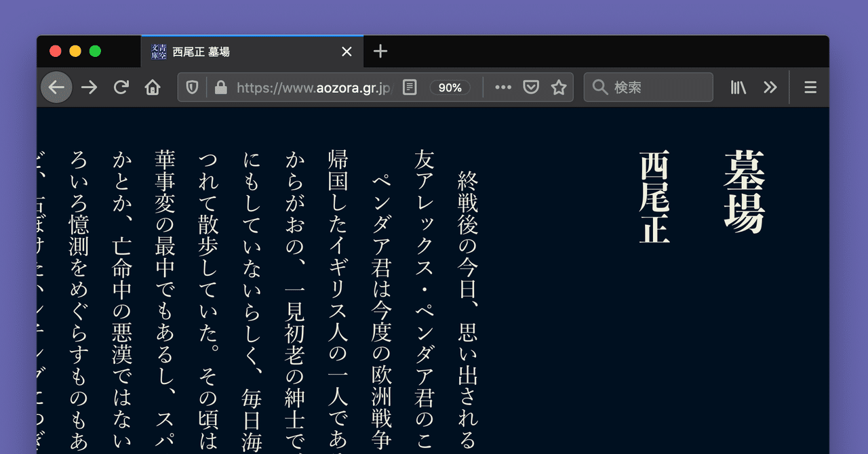The image size is (868, 454).
Task: Click the aozora.gr.jp address URL field
Action: coord(314,87)
